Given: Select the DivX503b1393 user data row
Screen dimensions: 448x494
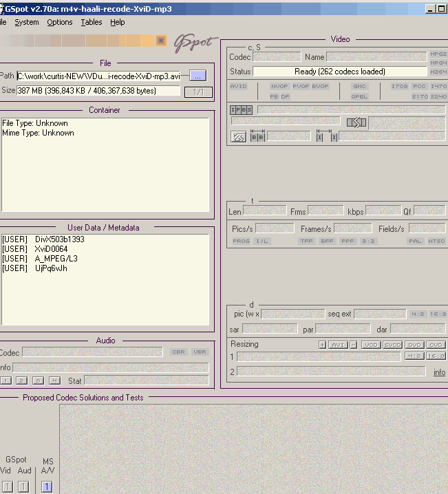Looking at the screenshot, I should click(43, 239).
